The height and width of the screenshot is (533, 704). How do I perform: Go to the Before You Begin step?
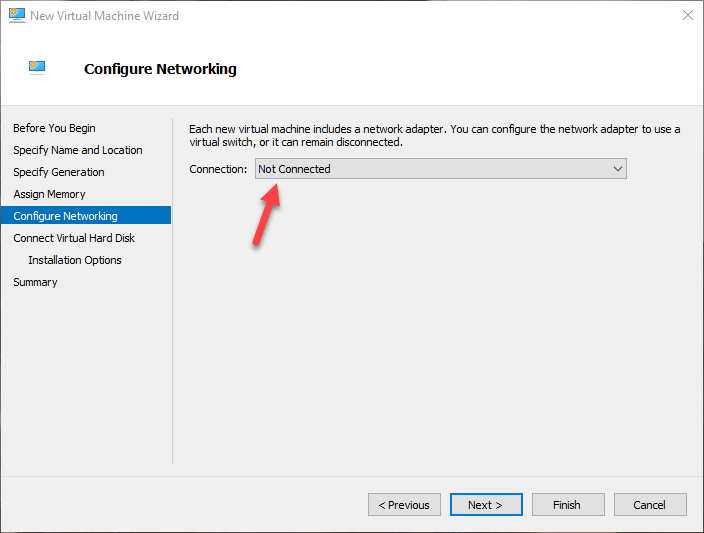click(54, 128)
